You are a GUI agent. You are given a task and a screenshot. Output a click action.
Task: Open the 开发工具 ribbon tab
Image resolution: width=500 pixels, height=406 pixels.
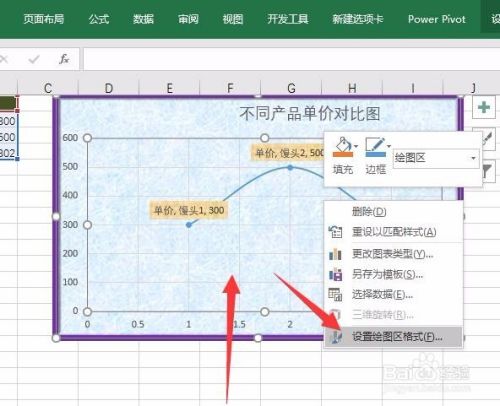pyautogui.click(x=288, y=19)
